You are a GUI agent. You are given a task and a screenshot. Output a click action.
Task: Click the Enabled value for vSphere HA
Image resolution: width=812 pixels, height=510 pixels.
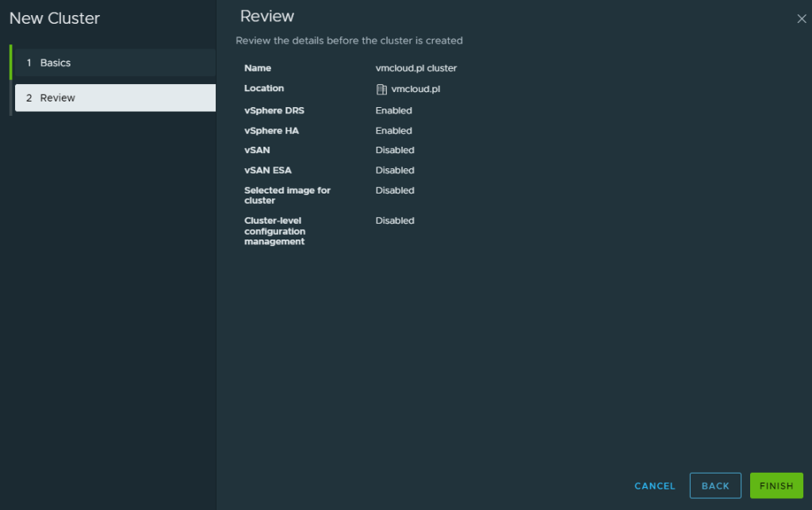[393, 131]
